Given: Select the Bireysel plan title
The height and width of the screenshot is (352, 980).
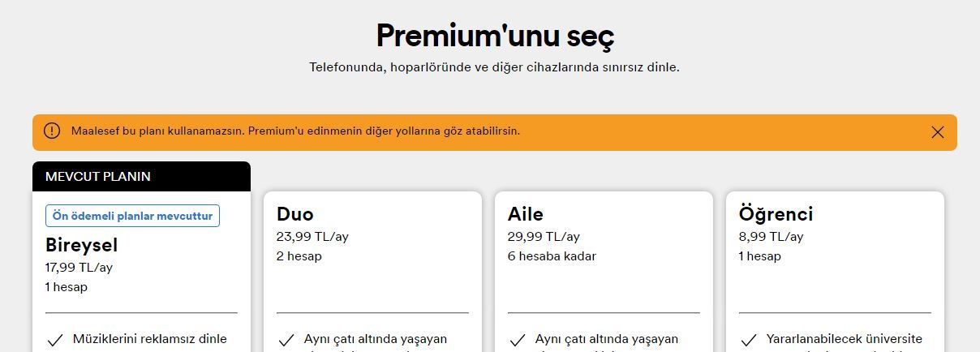Looking at the screenshot, I should [x=81, y=245].
